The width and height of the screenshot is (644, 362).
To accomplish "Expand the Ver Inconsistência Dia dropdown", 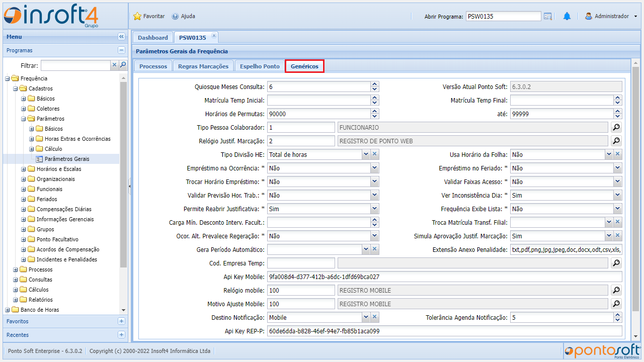I will [617, 195].
